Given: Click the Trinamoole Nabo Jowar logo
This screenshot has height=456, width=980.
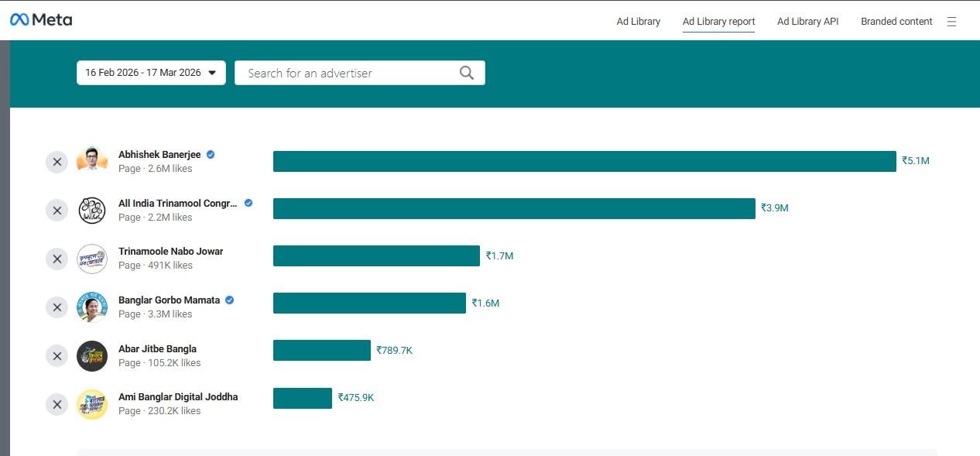Looking at the screenshot, I should [x=92, y=259].
